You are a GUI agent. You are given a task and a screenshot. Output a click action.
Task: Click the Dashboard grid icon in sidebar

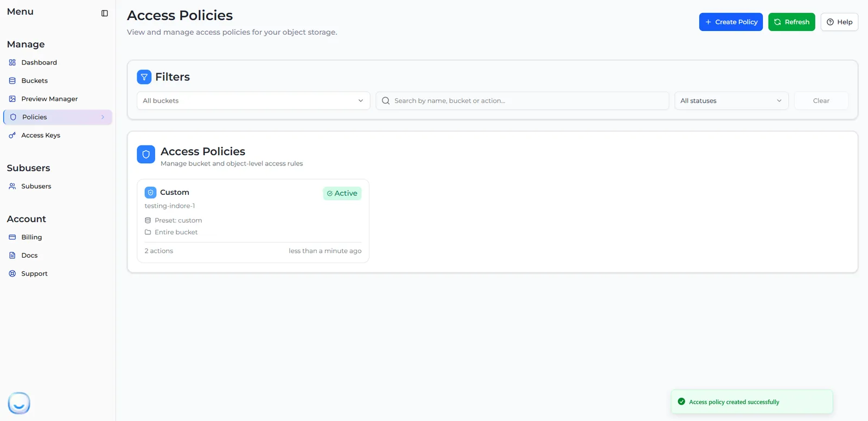pos(12,62)
